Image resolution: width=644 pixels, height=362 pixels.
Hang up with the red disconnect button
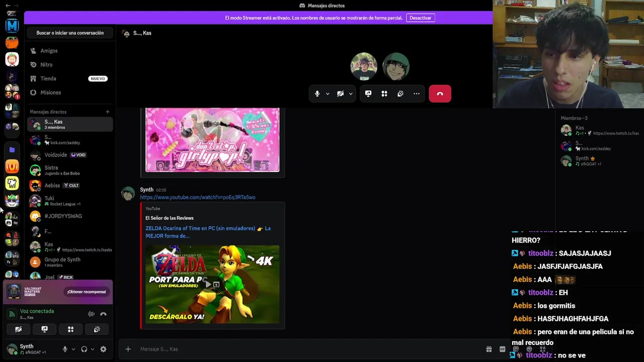[x=440, y=94]
